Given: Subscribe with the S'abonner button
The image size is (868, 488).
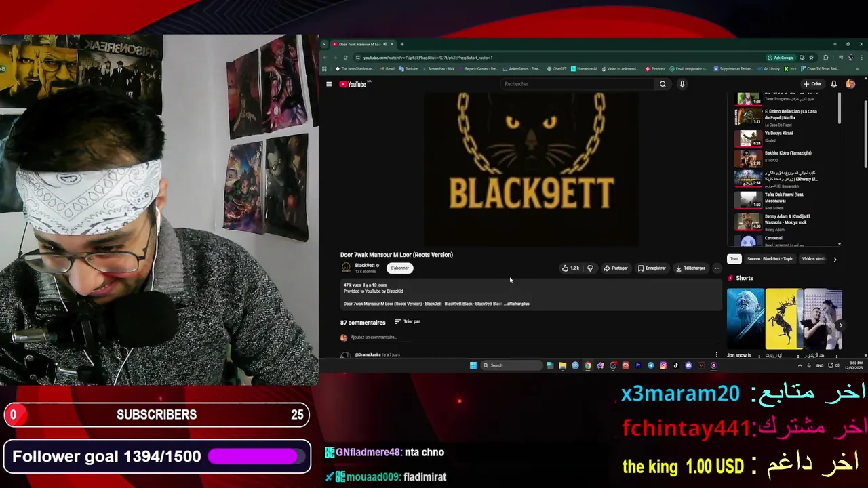Looking at the screenshot, I should [x=400, y=268].
